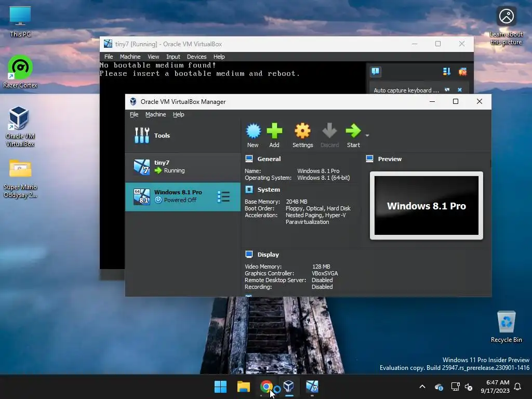This screenshot has width=532, height=399.
Task: Switch to VirtualBox Manager taskbar icon
Action: 289,387
